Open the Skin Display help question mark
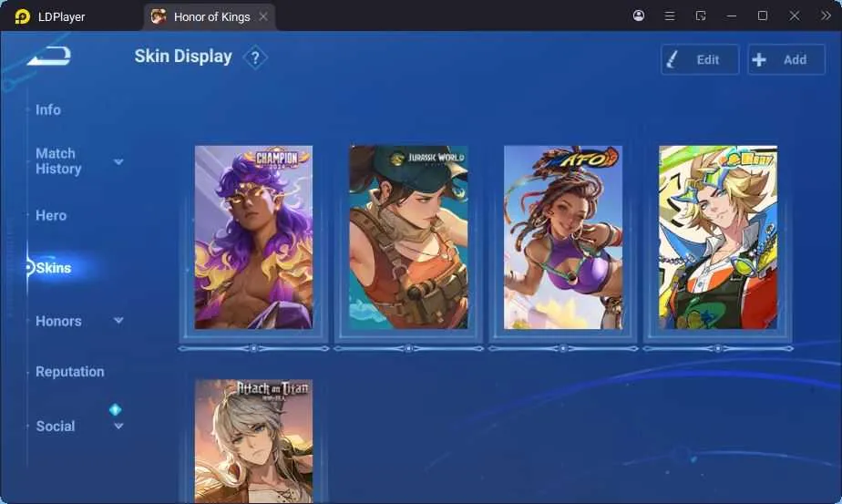 255,57
